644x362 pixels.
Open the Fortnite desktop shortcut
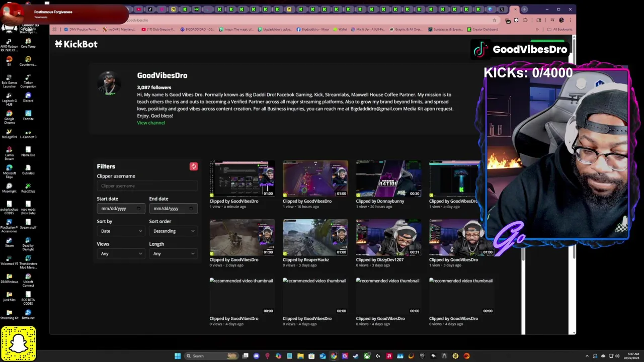(x=28, y=115)
